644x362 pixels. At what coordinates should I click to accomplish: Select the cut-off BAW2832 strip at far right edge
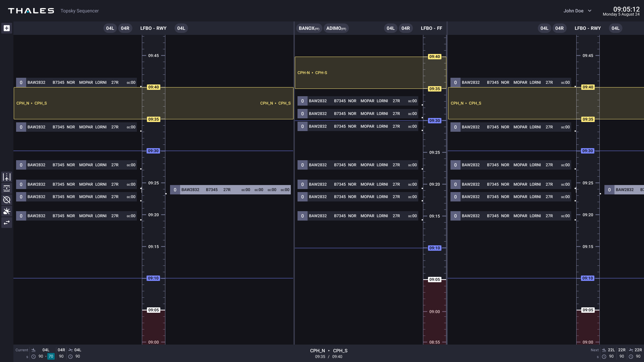coord(624,190)
